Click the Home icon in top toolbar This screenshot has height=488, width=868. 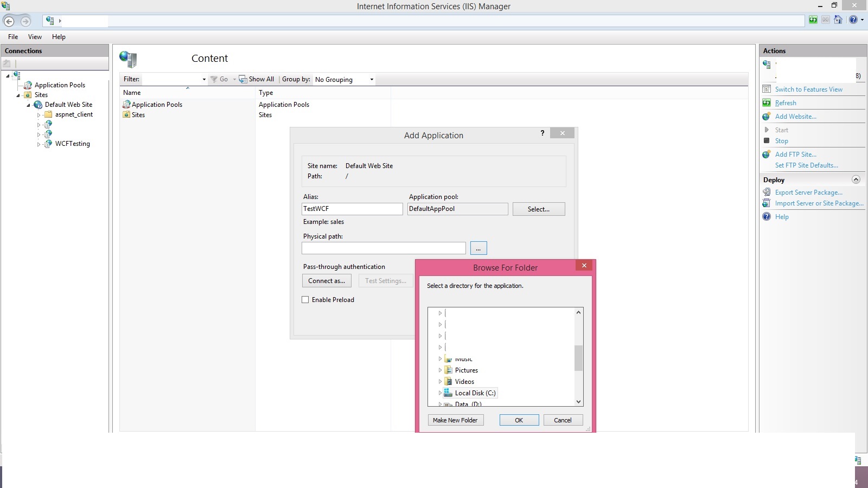(838, 20)
